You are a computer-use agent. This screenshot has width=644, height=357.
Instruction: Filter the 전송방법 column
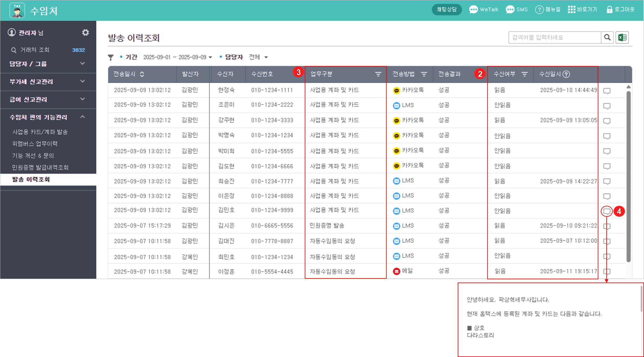pyautogui.click(x=424, y=74)
